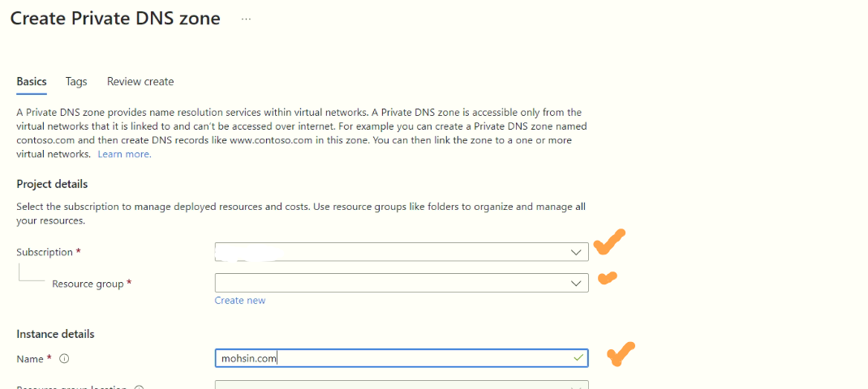Click the green validation check in Name field
This screenshot has width=868, height=389.
pos(578,358)
